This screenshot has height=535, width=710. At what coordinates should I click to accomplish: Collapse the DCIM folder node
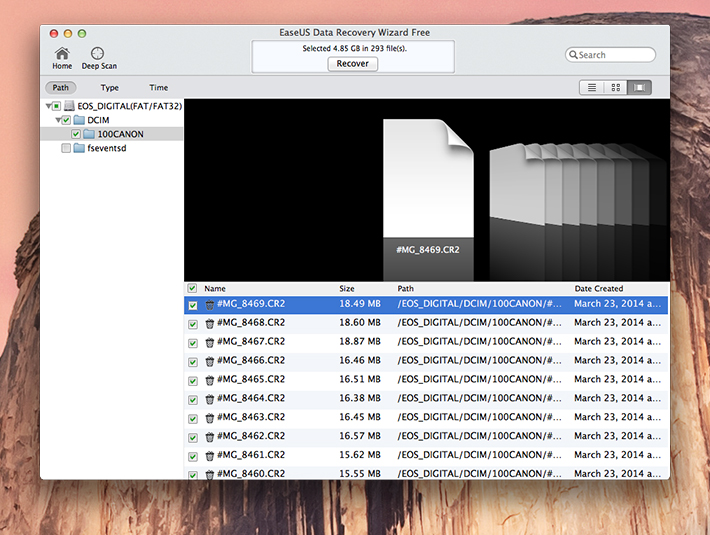click(58, 120)
